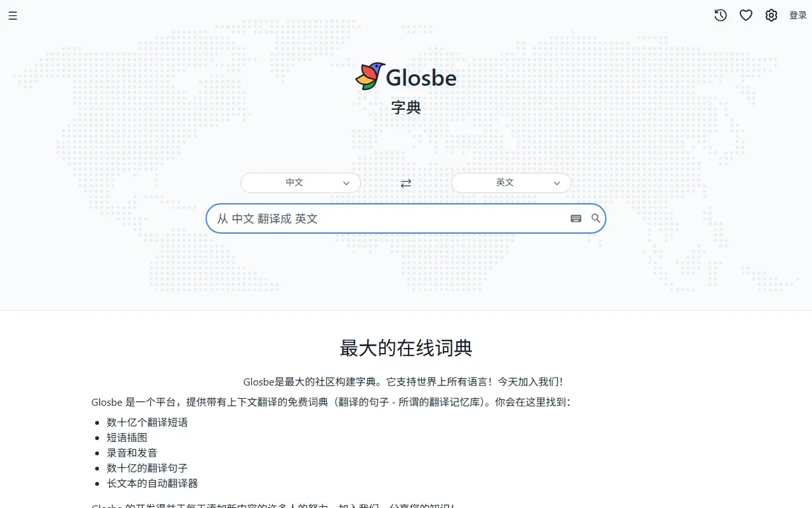The width and height of the screenshot is (812, 508).
Task: Click the 登录 login link
Action: 797,15
